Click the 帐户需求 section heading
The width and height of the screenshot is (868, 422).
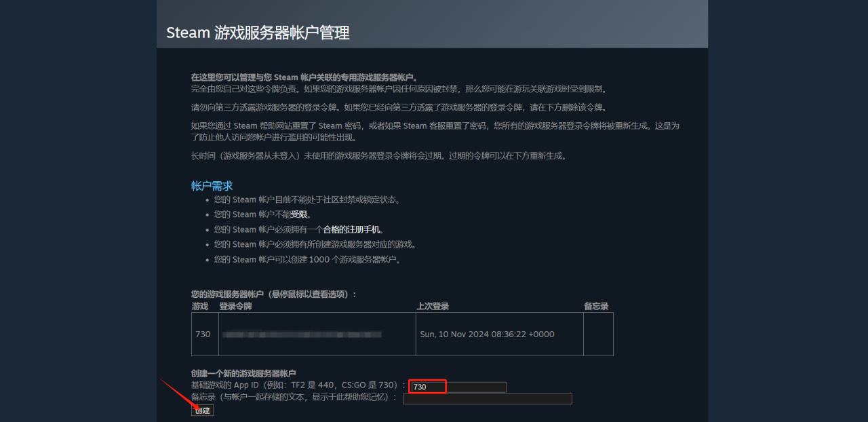coord(212,186)
